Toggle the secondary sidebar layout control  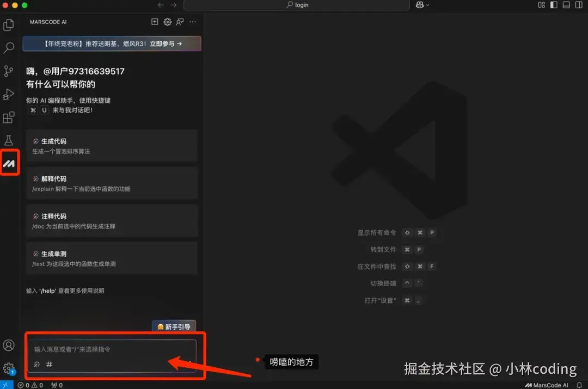578,5
